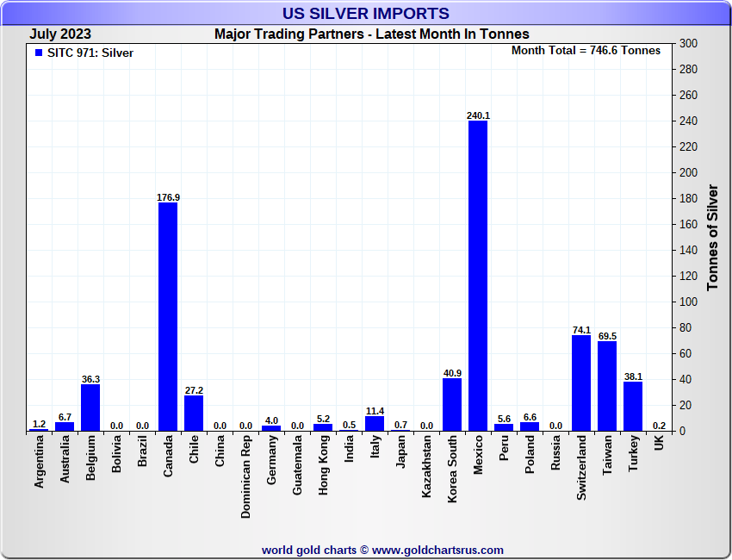Click the Month Total 746.6 Tonnes text
The image size is (732, 560).
tap(586, 51)
